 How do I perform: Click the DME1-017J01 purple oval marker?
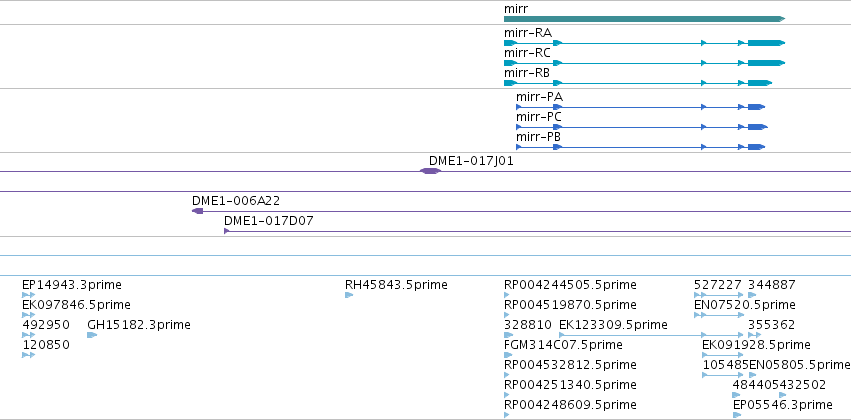pyautogui.click(x=430, y=171)
